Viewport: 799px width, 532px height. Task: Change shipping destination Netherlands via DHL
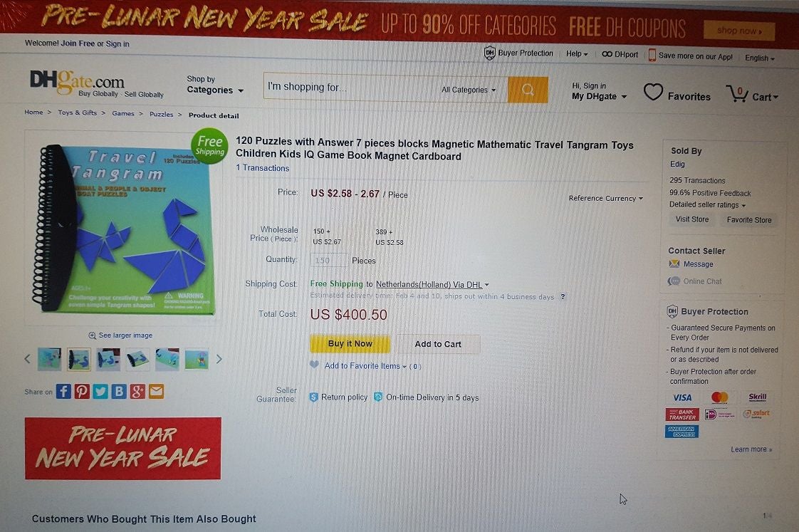point(432,284)
